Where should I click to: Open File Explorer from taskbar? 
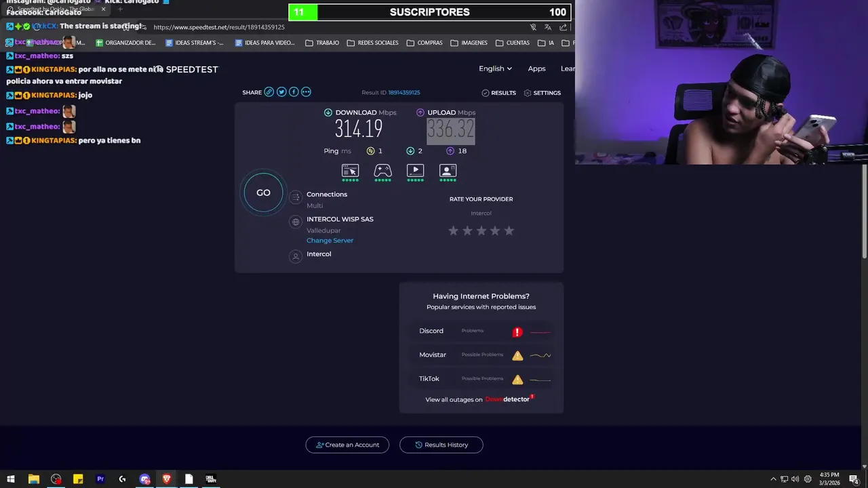coord(33,479)
